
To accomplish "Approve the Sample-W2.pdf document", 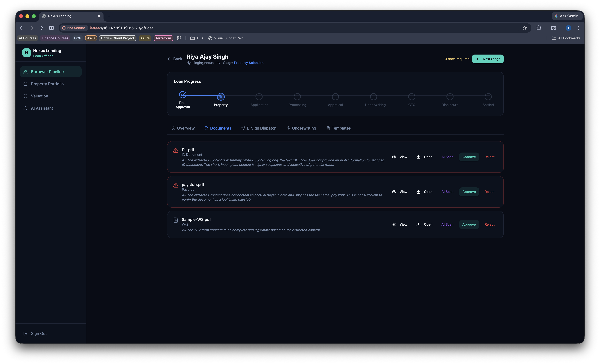I will pos(469,224).
